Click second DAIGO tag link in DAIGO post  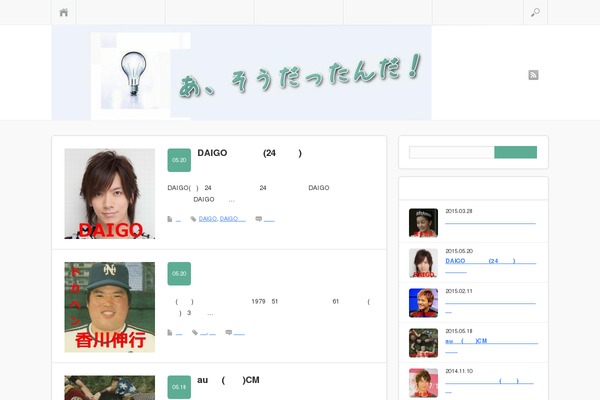click(x=233, y=219)
